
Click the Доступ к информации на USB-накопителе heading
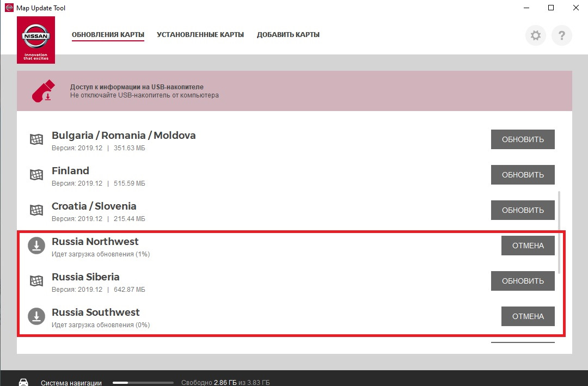137,87
